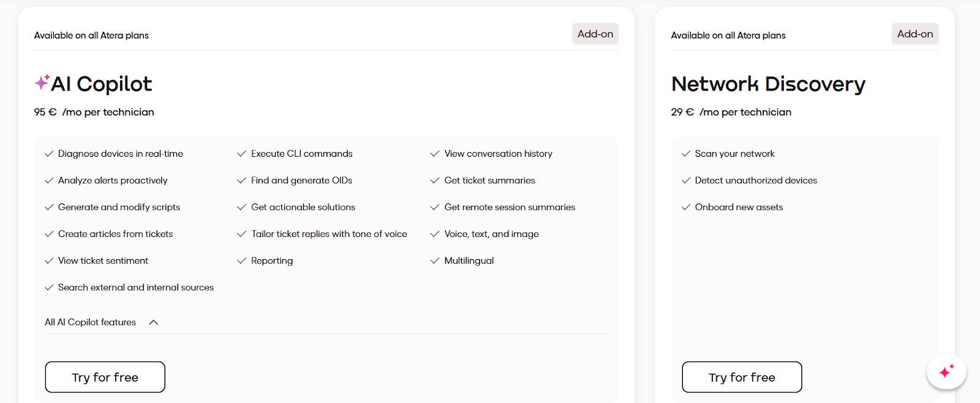Click the AI Copilot Add-on badge
This screenshot has height=403, width=980.
tap(595, 34)
